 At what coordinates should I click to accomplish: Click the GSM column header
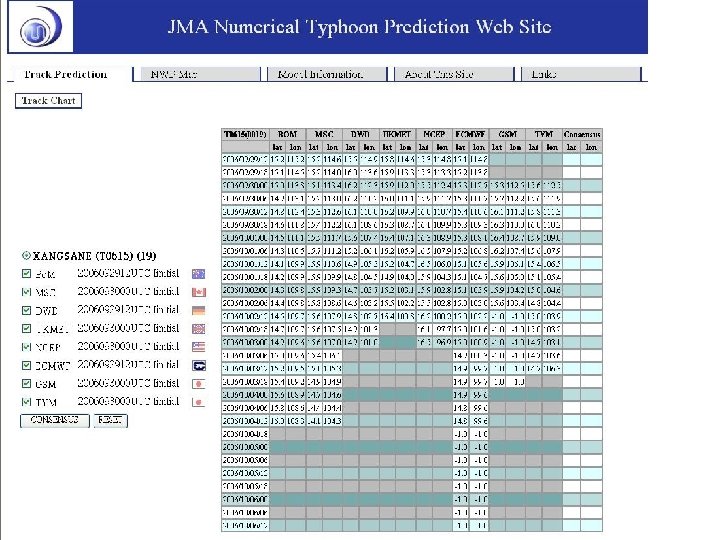507,135
